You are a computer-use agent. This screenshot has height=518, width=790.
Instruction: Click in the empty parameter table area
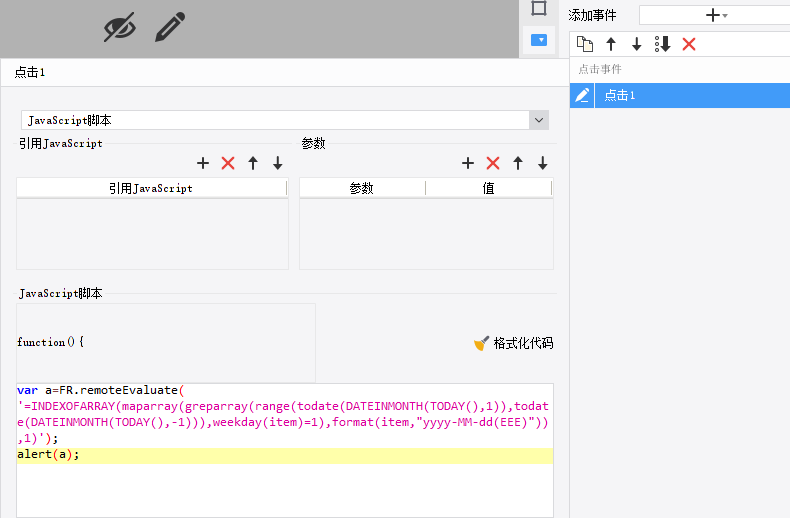pos(426,234)
